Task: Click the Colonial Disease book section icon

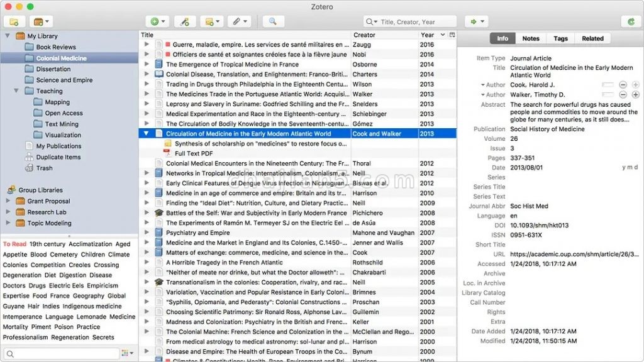Action: (159, 74)
